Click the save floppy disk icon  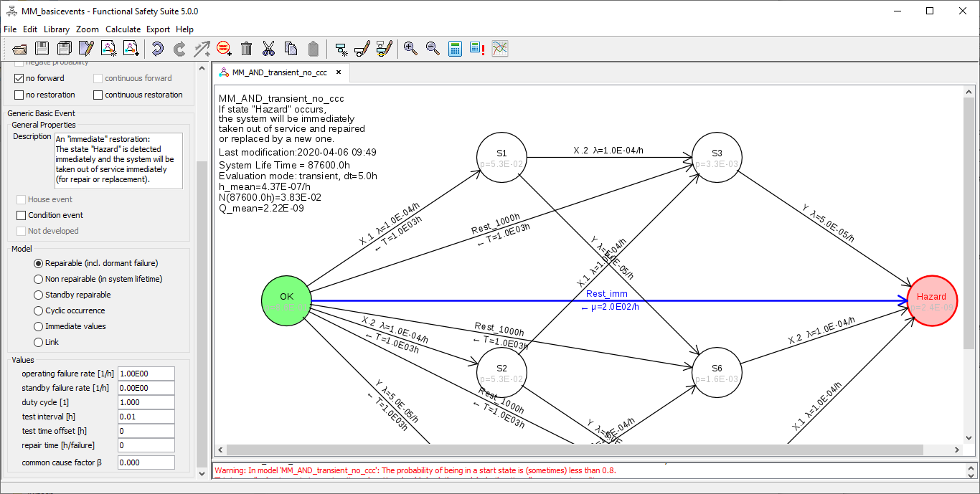pos(42,49)
